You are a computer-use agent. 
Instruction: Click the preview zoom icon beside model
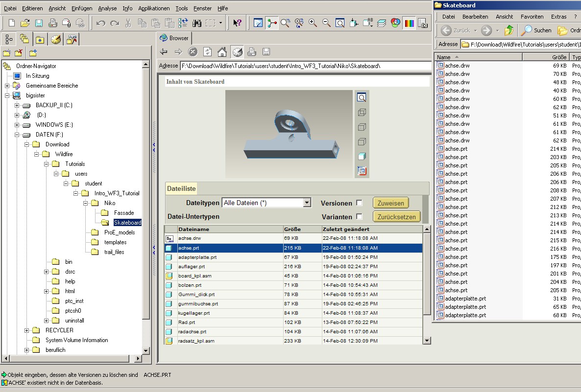[x=362, y=97]
